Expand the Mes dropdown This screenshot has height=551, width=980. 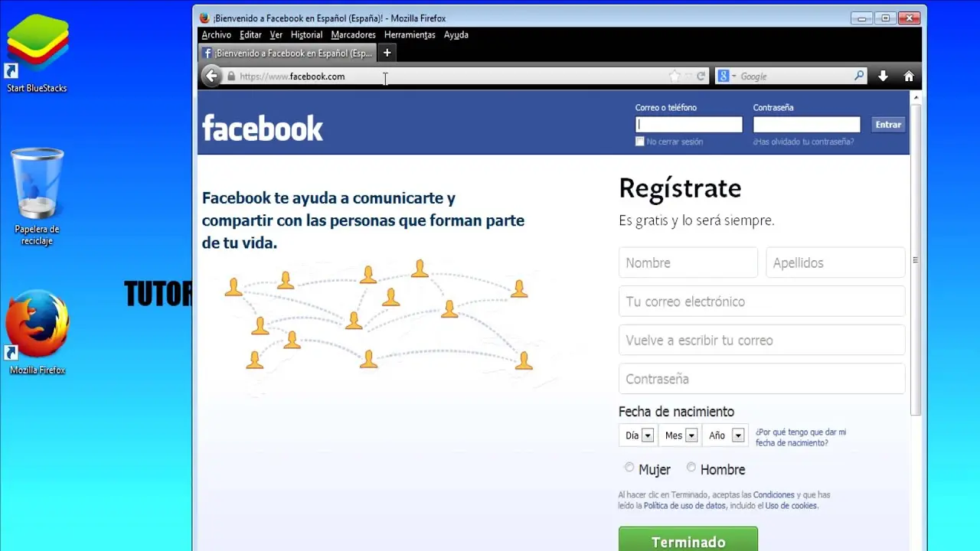(680, 435)
